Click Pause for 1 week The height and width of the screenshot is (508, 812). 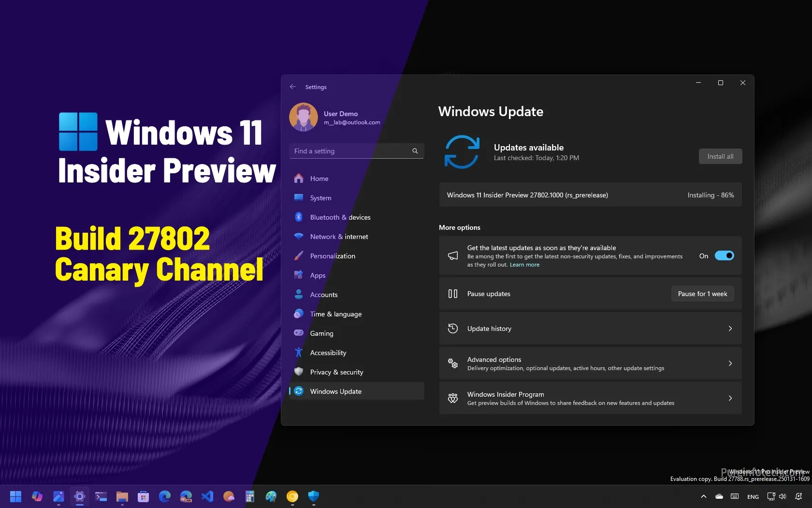pos(702,294)
